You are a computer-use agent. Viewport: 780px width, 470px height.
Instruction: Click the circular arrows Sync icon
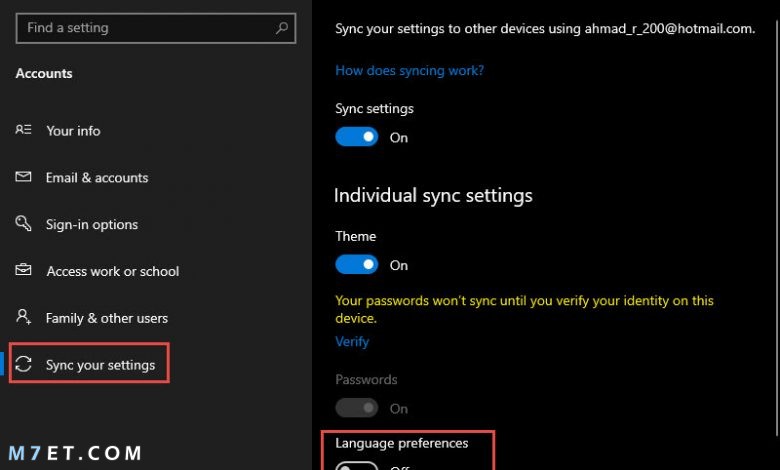23,364
